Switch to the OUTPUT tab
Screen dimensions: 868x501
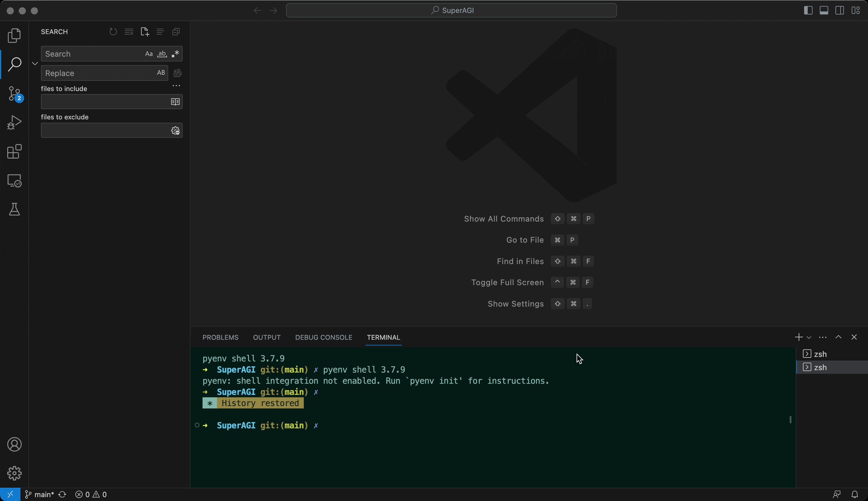[x=267, y=337]
